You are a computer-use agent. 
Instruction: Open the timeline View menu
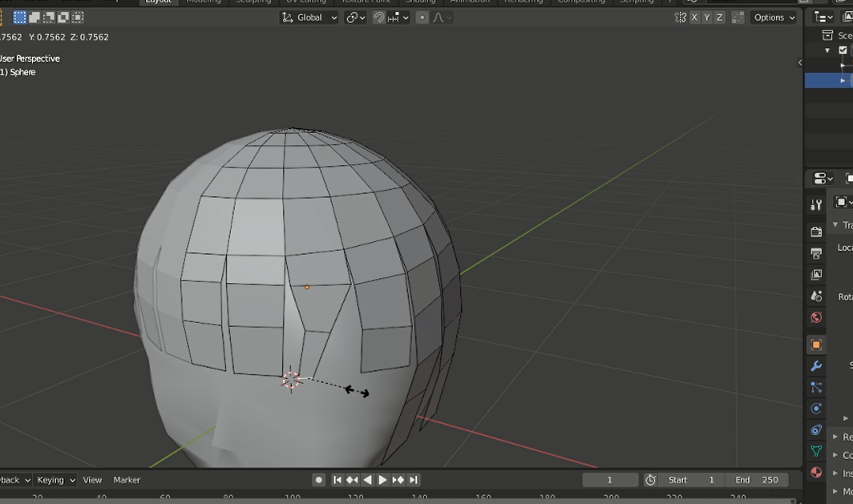[92, 479]
